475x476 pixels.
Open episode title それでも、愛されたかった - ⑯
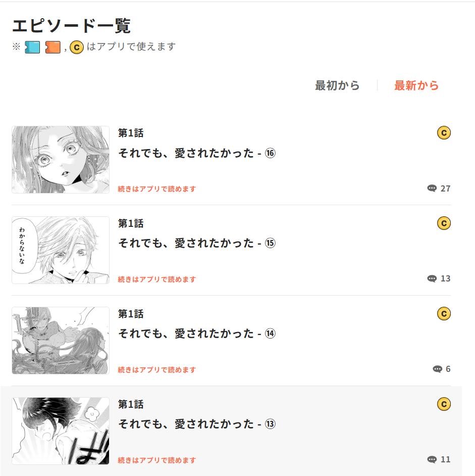pyautogui.click(x=197, y=153)
